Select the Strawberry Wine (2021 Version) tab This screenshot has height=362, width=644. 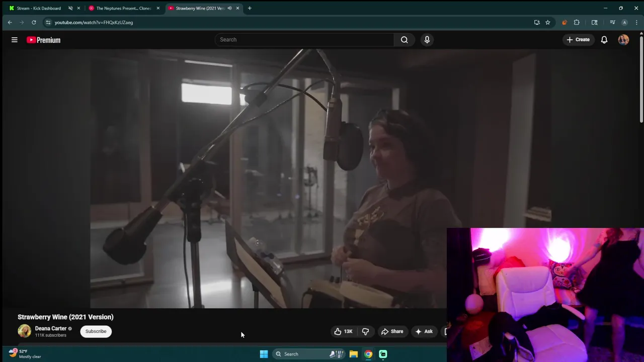200,8
